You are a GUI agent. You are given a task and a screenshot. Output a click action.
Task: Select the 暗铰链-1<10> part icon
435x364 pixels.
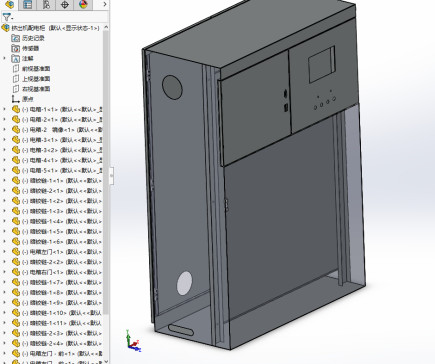pos(16,313)
